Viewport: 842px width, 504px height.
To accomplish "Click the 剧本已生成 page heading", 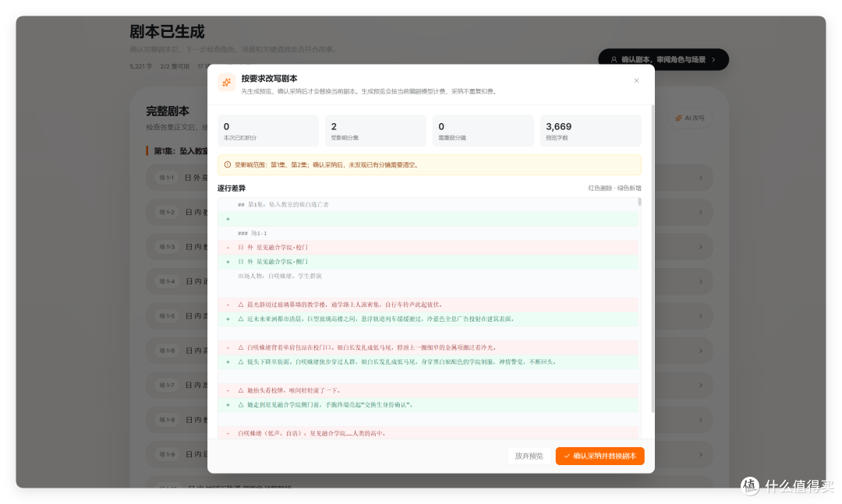I will click(167, 32).
